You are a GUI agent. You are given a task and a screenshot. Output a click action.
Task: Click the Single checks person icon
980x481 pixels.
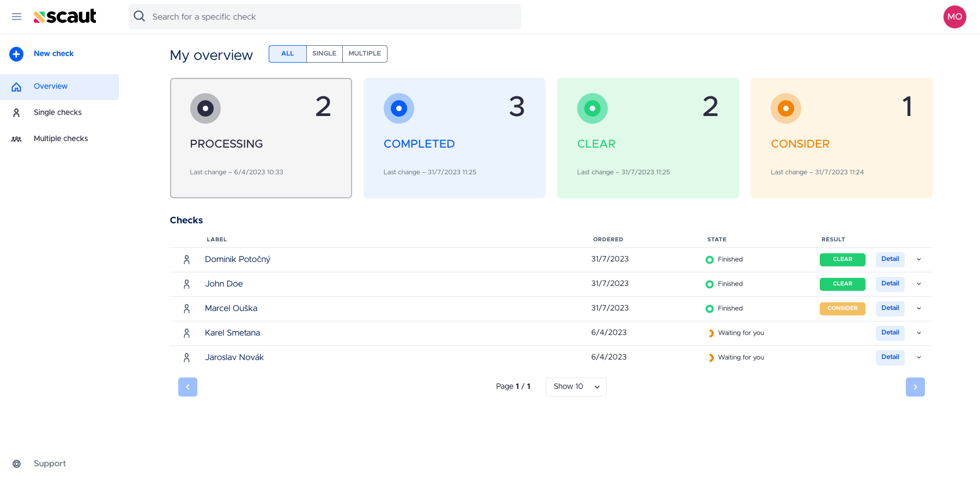tap(16, 113)
